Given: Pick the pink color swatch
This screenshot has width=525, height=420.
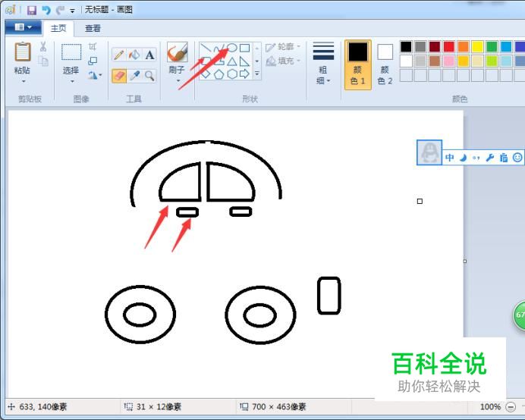Looking at the screenshot, I should (x=448, y=61).
